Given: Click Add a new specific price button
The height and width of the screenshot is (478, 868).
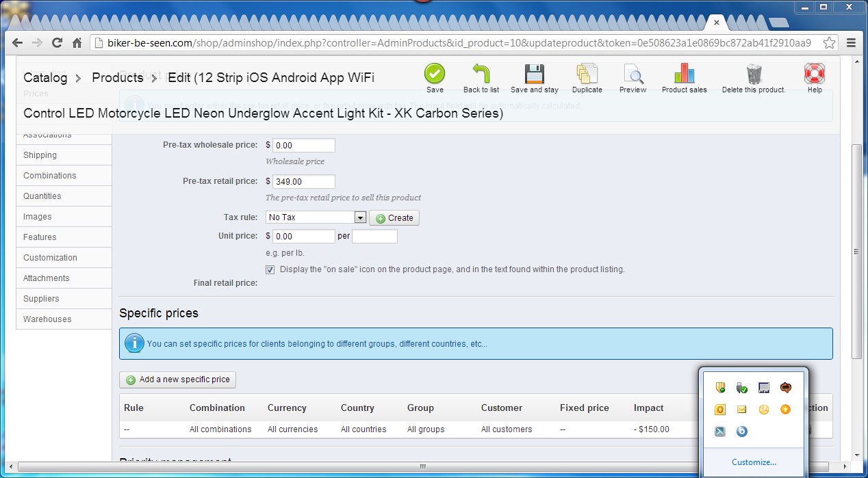Looking at the screenshot, I should pos(178,380).
